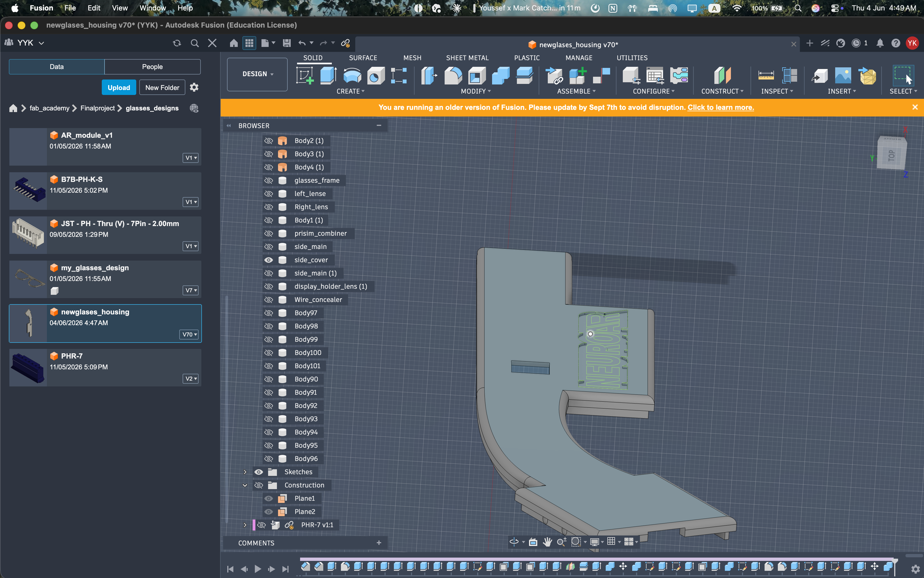Select the Shell tool icon
Viewport: 924px width, 578px height.
tap(477, 75)
